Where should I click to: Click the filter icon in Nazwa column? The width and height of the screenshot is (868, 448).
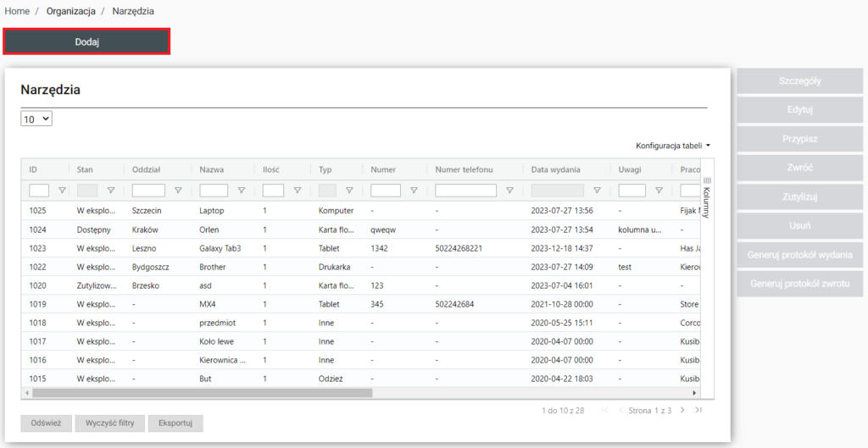pyautogui.click(x=241, y=191)
